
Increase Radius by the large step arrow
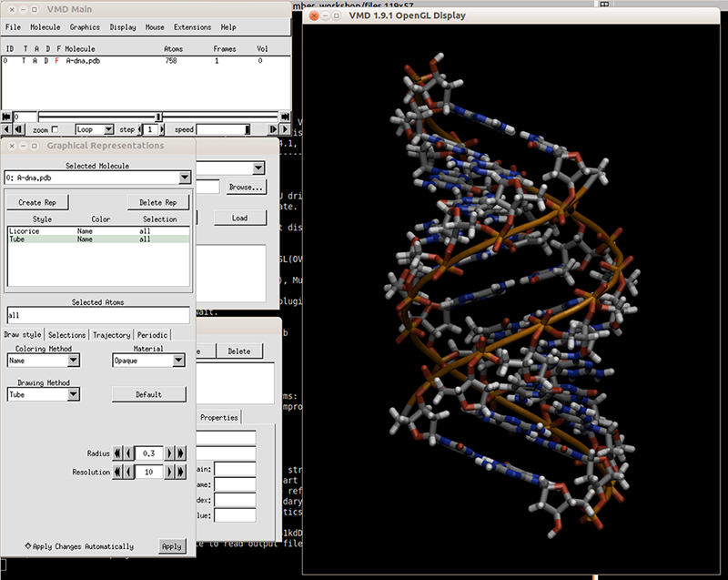pos(182,453)
